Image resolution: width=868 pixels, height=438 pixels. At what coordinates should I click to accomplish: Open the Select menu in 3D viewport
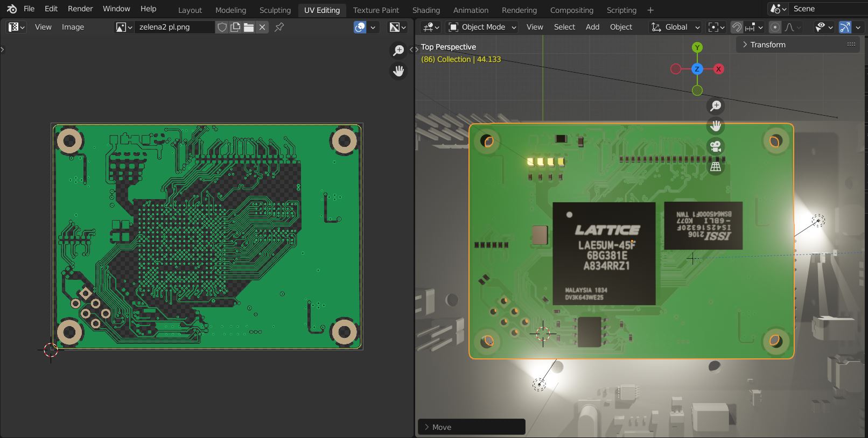564,27
